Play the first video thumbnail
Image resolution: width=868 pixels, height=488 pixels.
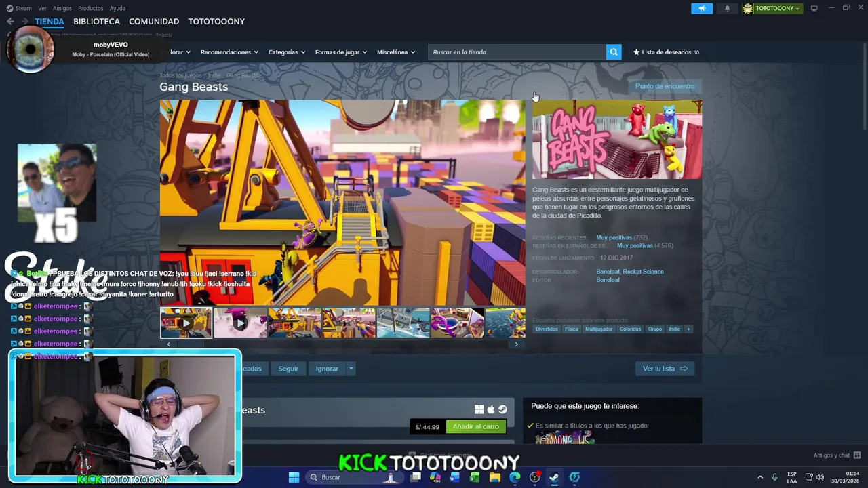click(186, 323)
